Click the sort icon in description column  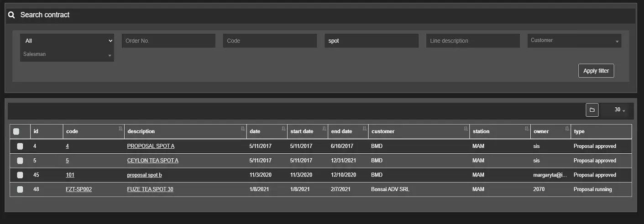point(243,129)
